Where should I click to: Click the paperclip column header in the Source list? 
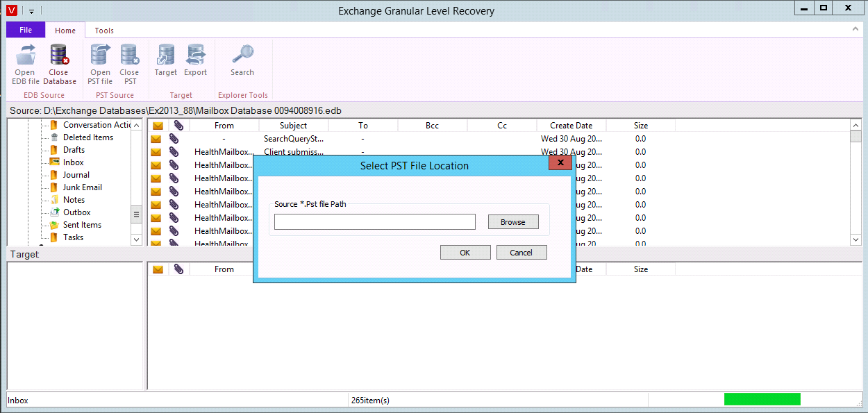[x=178, y=126]
